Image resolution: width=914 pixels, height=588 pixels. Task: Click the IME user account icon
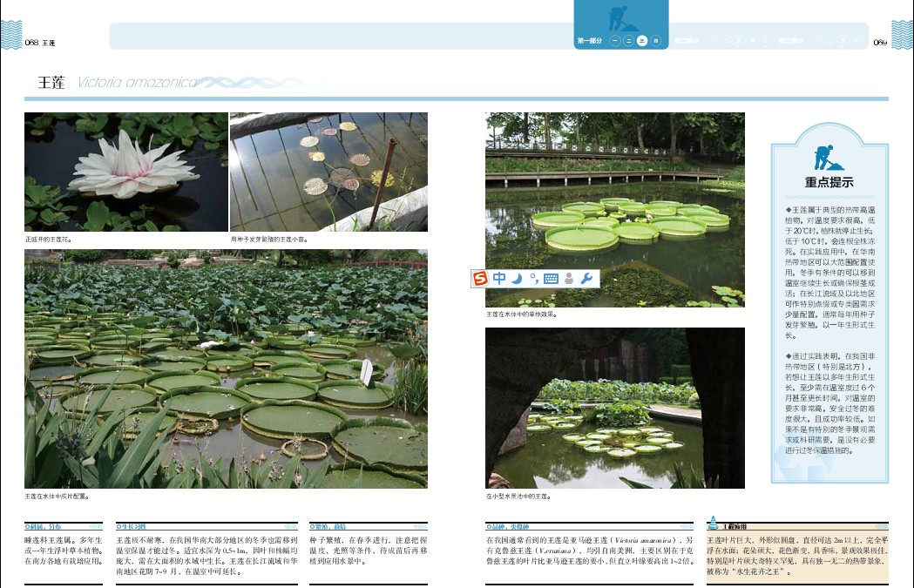tap(569, 279)
